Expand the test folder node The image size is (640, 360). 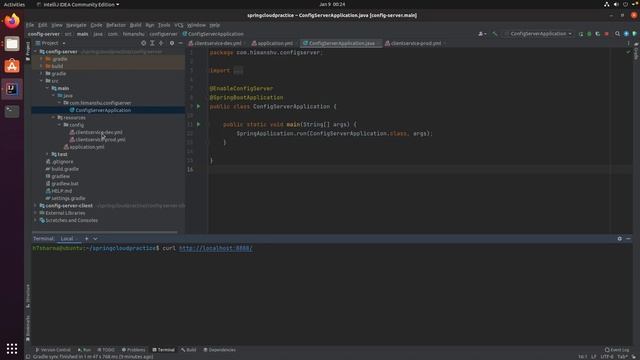47,154
